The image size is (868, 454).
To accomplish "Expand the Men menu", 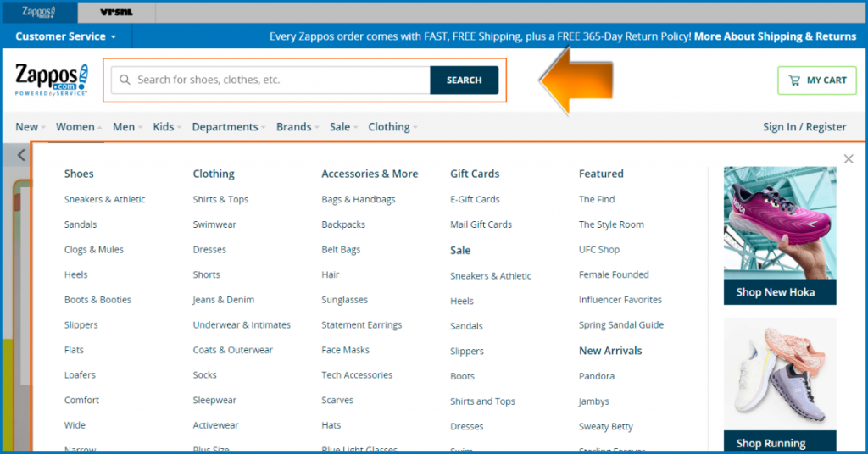I will (127, 127).
